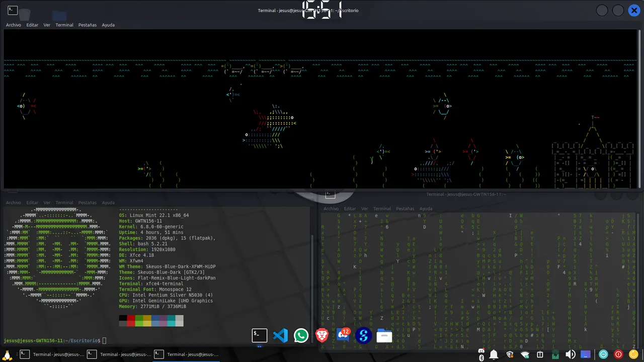Click the 'Memory: 2771MiB / 3736MiB' line
Image resolution: width=644 pixels, height=362 pixels.
point(152,306)
